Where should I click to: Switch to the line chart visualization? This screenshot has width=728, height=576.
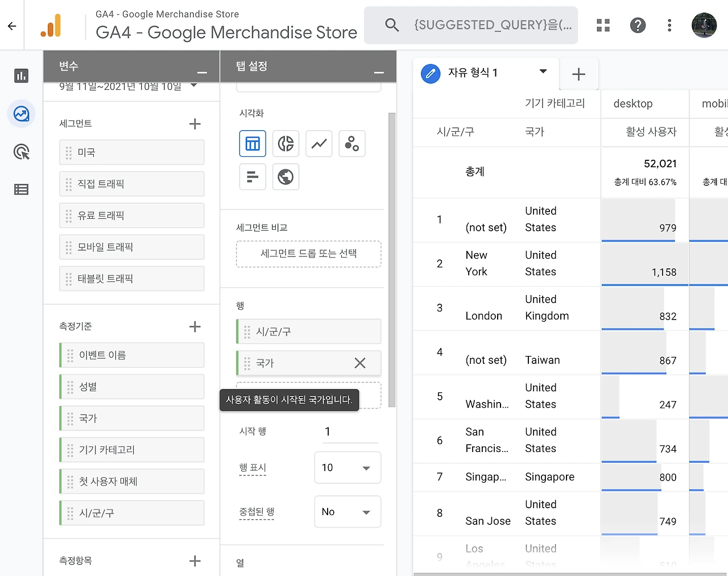tap(319, 143)
